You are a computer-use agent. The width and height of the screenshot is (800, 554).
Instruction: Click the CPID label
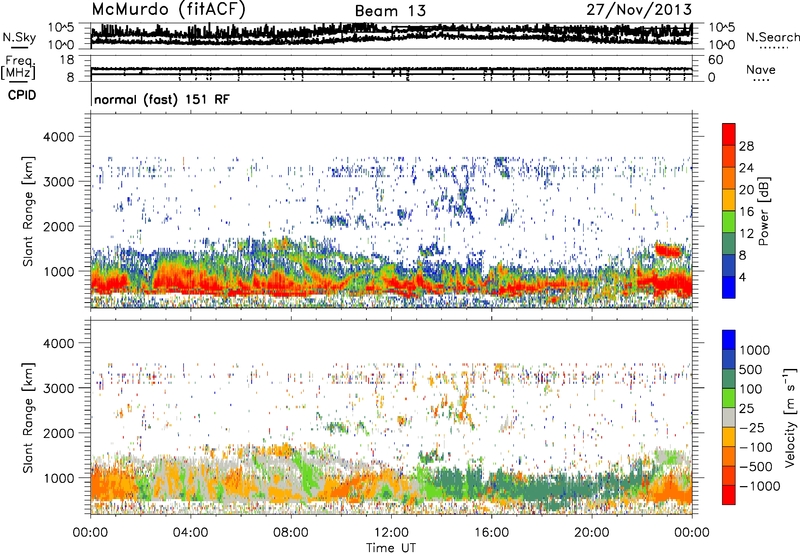coord(21,95)
